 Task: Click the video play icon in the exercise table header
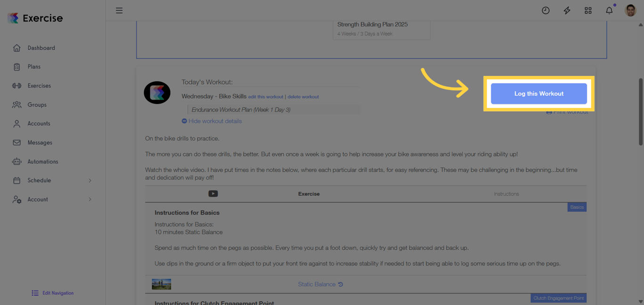[213, 193]
